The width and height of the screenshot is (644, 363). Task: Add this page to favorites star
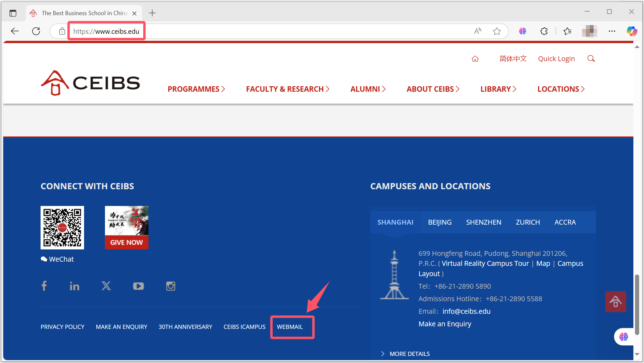497,31
